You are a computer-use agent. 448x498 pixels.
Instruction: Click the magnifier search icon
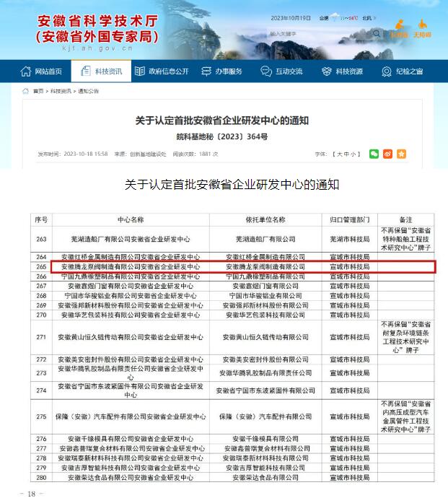click(377, 33)
